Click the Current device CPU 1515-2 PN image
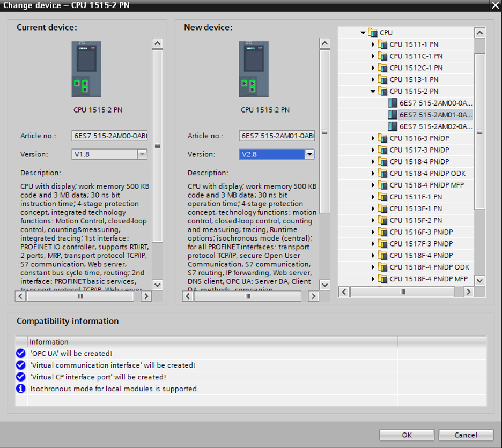Viewport: 502px width, 448px height. point(86,69)
